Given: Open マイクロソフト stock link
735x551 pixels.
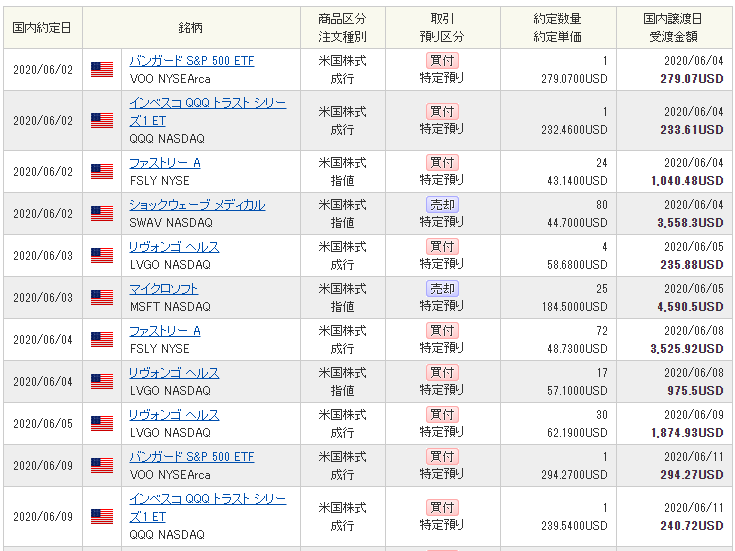Looking at the screenshot, I should pos(164,289).
